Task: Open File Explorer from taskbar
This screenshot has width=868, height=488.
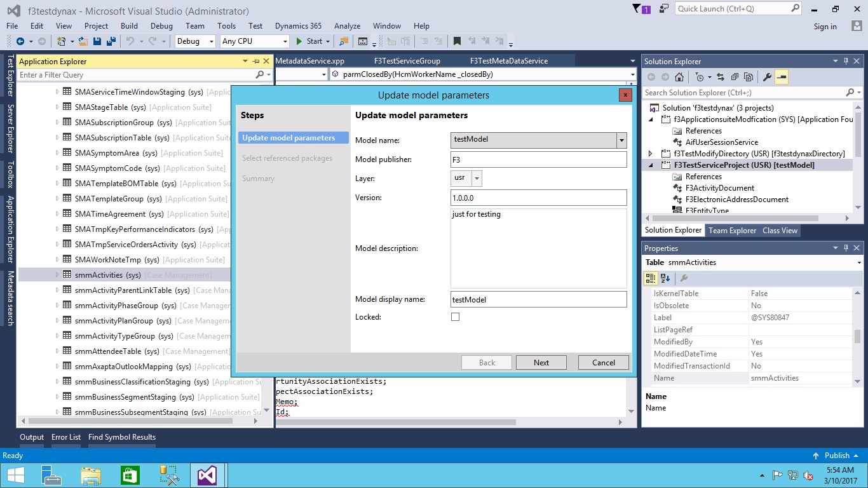Action: pyautogui.click(x=91, y=475)
